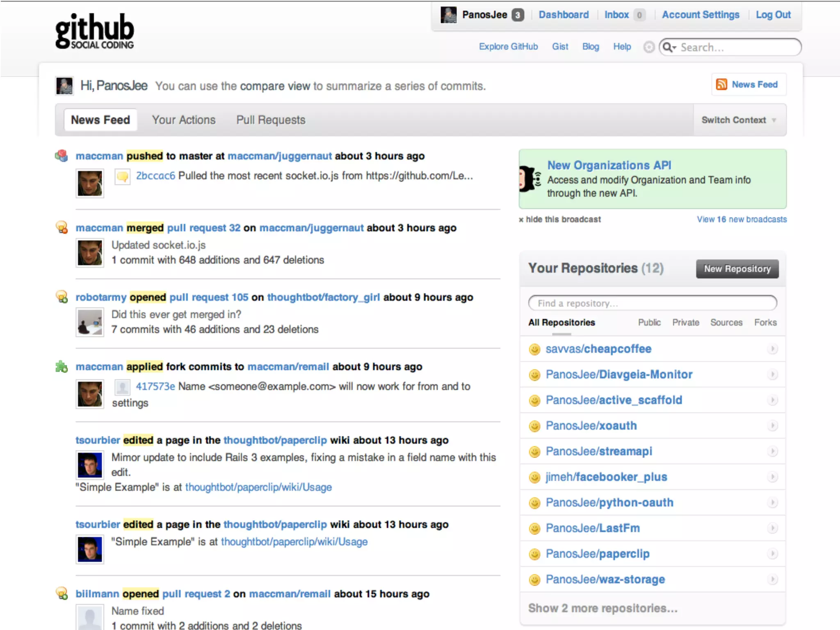Click the round settings icon beside search
Image resolution: width=840 pixels, height=630 pixels.
click(x=648, y=47)
